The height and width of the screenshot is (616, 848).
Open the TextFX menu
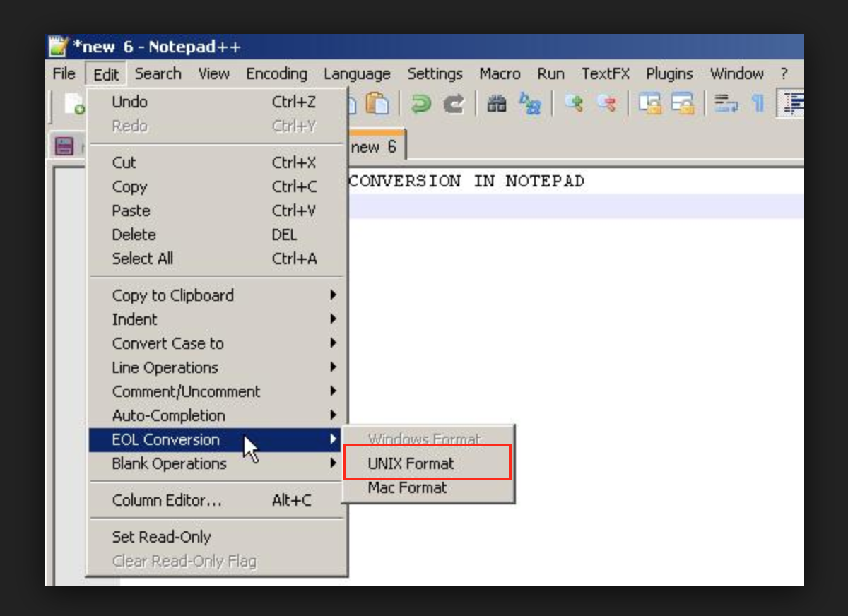coord(605,73)
